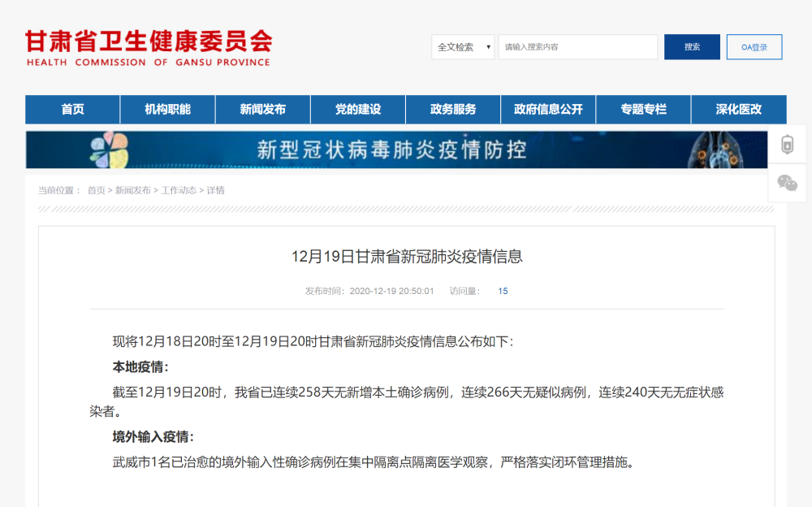Click 新闻发布 breadcrumb link

tap(132, 190)
